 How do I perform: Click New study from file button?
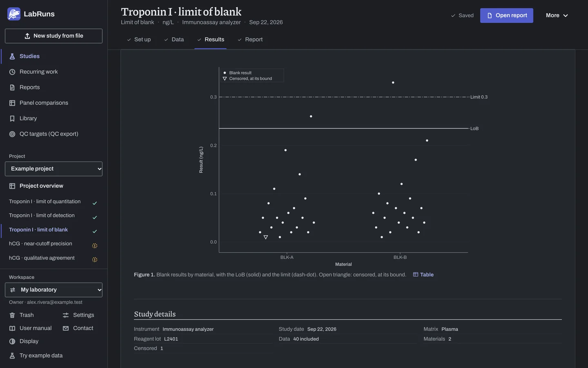(x=53, y=36)
